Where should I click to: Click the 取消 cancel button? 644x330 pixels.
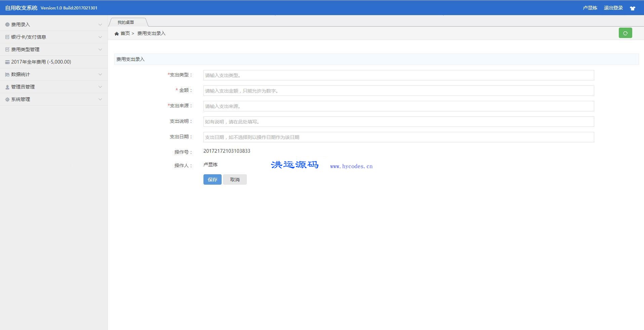(235, 180)
